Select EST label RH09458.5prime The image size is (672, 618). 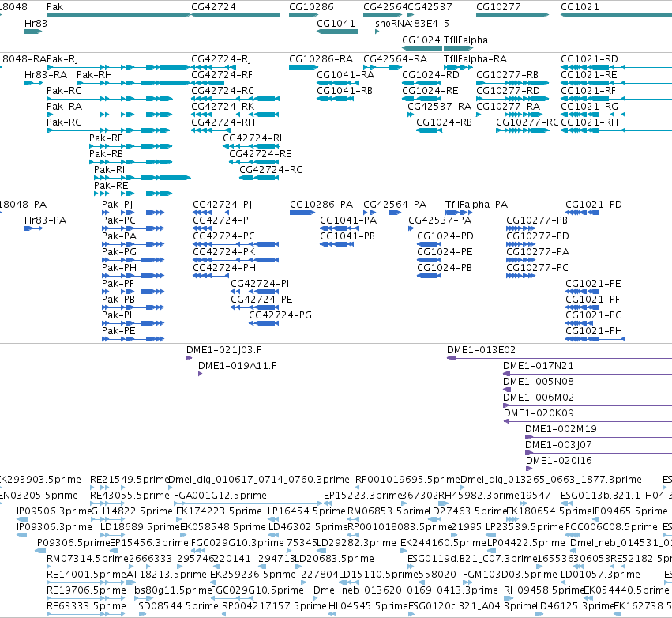tap(544, 590)
